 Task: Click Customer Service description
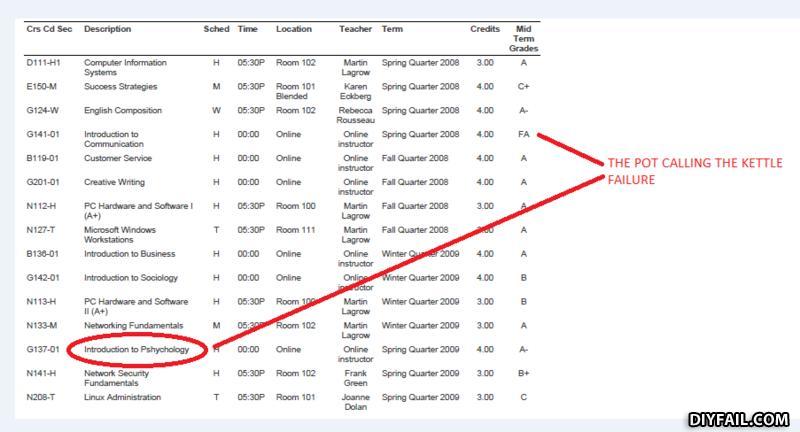tap(118, 159)
